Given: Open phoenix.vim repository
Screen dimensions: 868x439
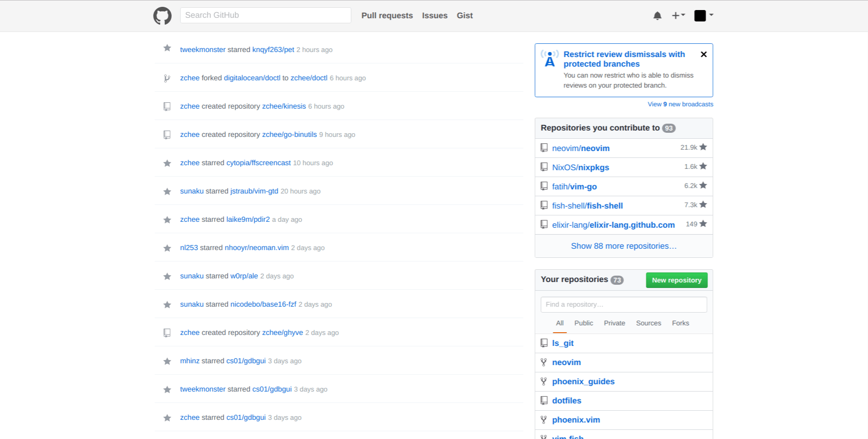Looking at the screenshot, I should click(576, 420).
